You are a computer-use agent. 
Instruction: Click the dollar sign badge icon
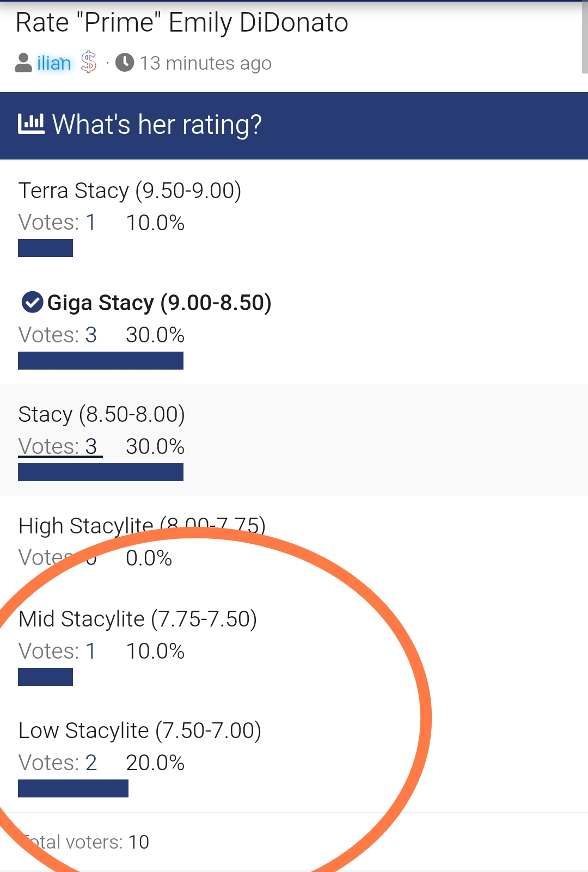(x=89, y=62)
